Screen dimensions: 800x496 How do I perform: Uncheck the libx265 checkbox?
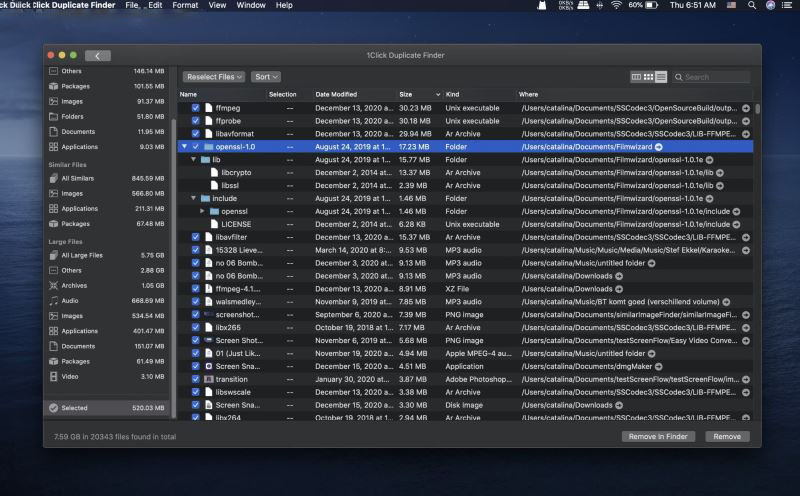click(195, 328)
